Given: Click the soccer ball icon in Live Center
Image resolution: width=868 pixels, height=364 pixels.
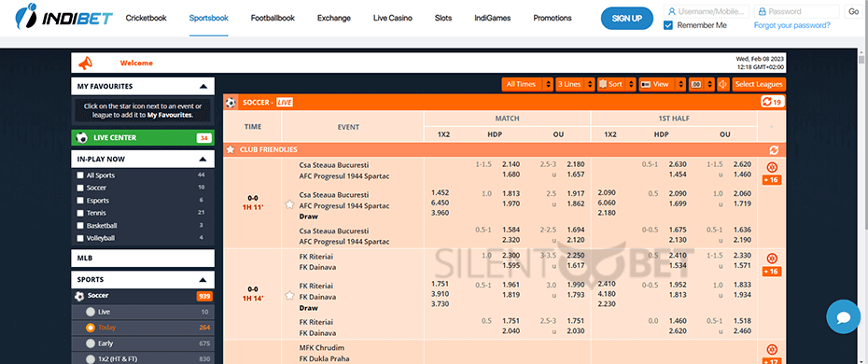Looking at the screenshot, I should tap(82, 138).
